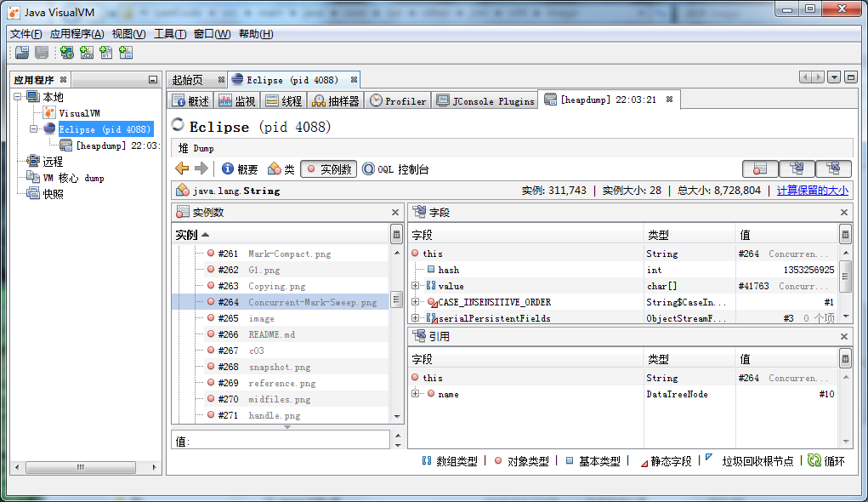This screenshot has height=502, width=868.
Task: Switch to the 概述 tab
Action: pyautogui.click(x=191, y=101)
